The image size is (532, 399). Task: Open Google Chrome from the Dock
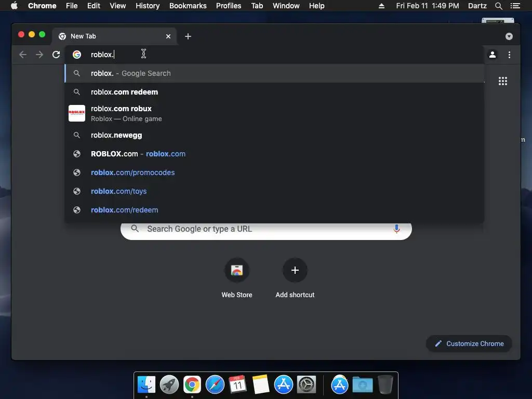[192, 385]
